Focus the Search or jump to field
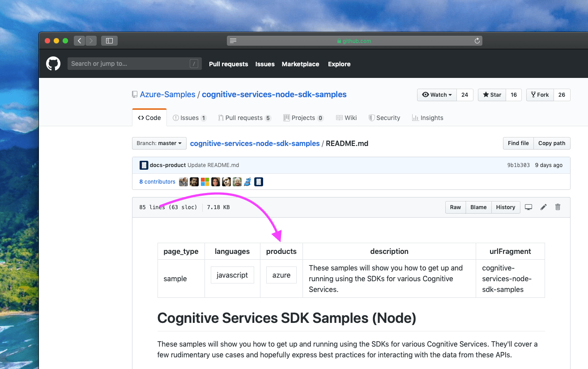The image size is (588, 369). (135, 64)
